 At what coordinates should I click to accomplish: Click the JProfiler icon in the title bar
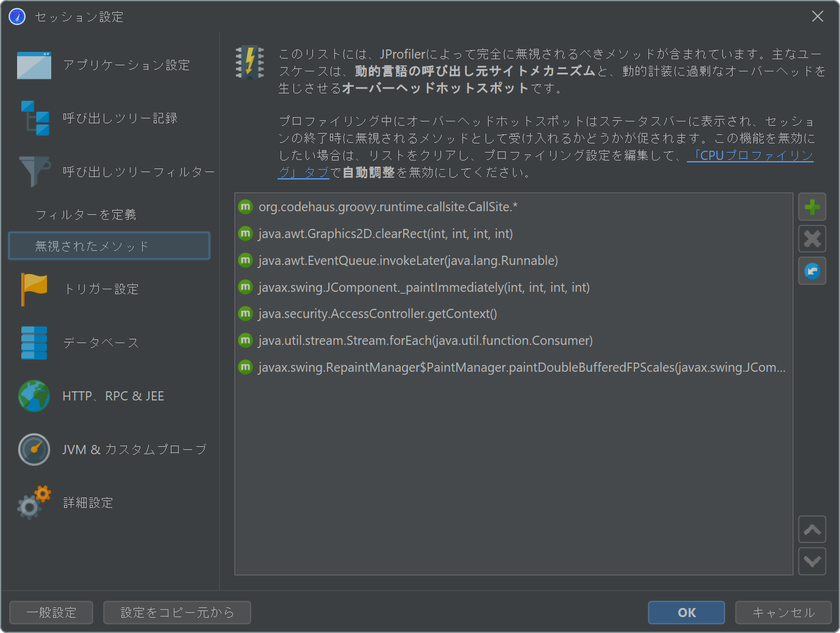tap(17, 16)
